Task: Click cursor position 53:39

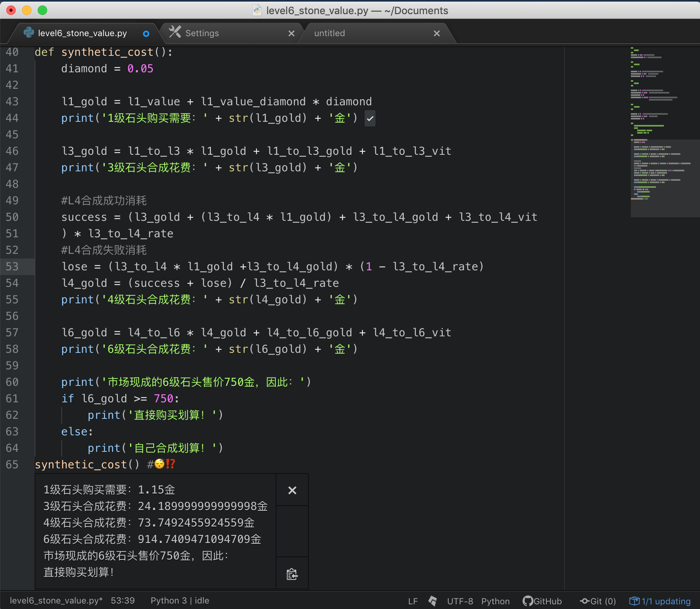Action: [123, 600]
